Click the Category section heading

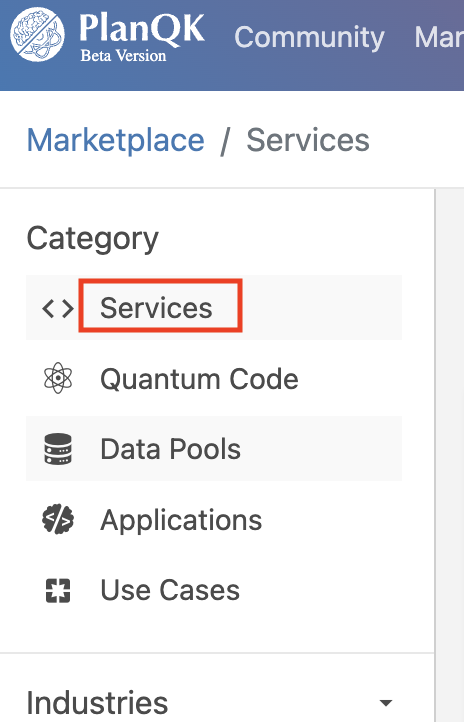(93, 239)
